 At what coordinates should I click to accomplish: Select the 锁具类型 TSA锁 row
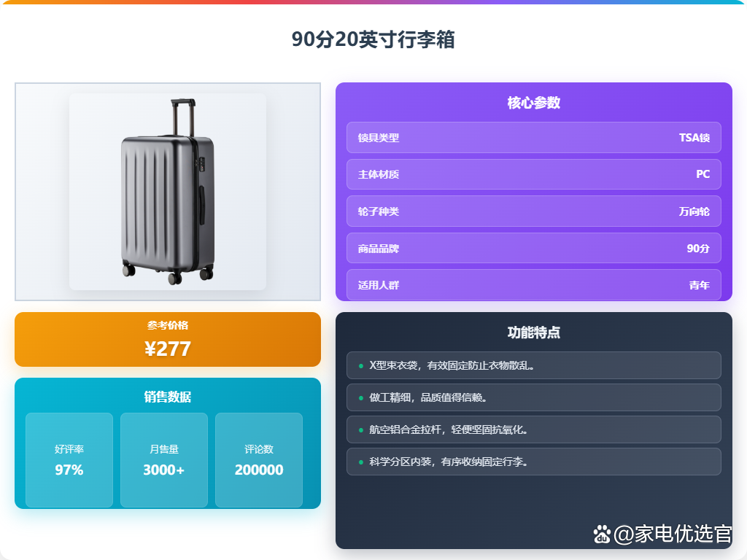tap(533, 138)
